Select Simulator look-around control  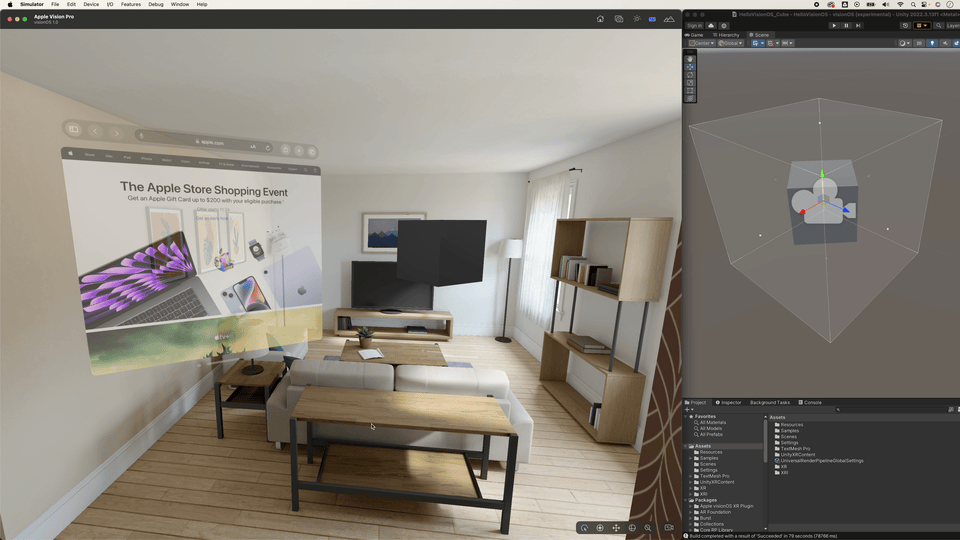pyautogui.click(x=600, y=528)
